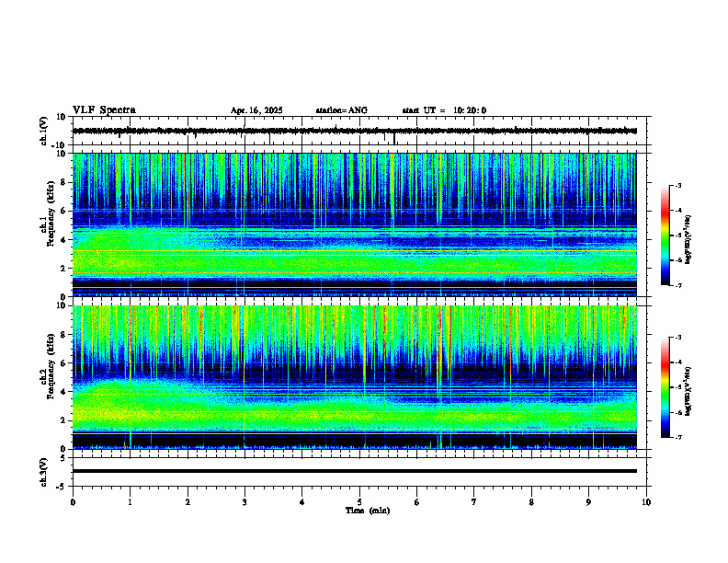Image resolution: width=728 pixels, height=563 pixels.
Task: Click the log(PSD) label beside ch.1 color bar
Action: (688, 240)
